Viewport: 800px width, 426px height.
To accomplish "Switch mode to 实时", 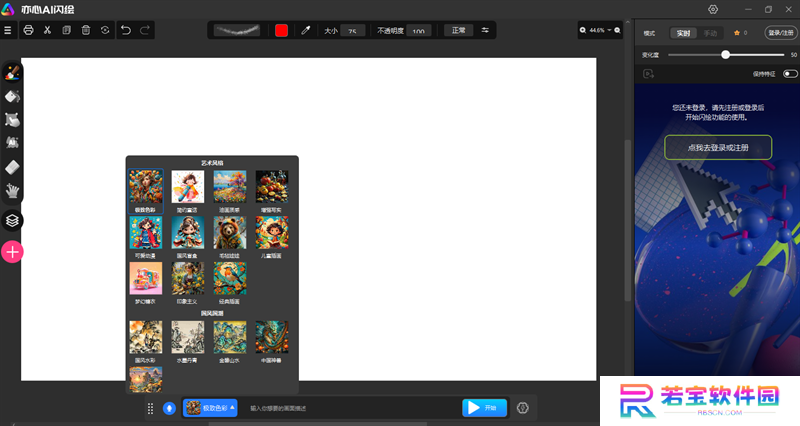I will 683,33.
